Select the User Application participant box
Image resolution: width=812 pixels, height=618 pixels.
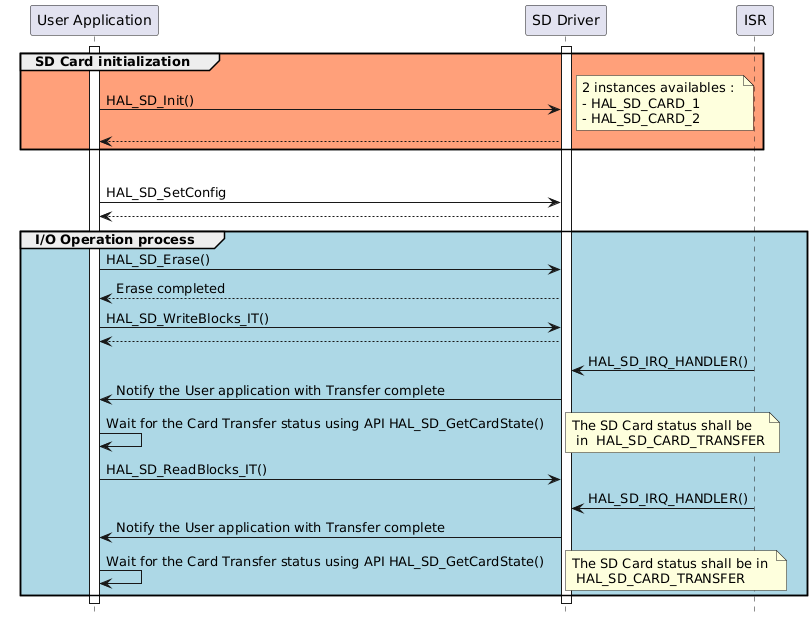[x=94, y=20]
